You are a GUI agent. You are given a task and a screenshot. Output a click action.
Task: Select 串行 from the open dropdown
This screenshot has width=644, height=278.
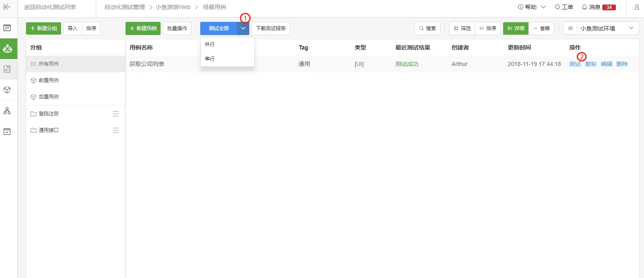click(210, 59)
